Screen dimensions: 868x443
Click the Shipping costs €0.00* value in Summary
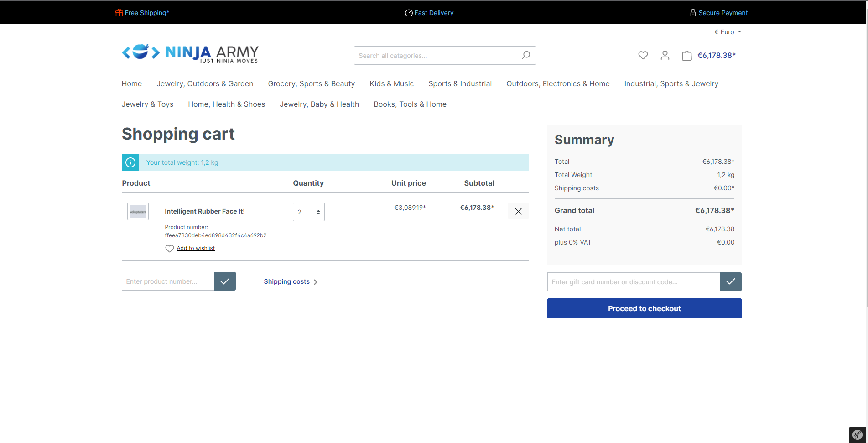[x=724, y=188]
